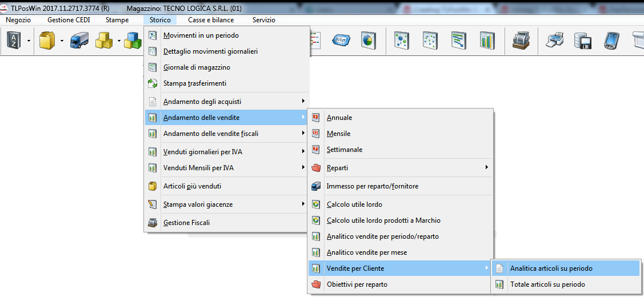Viewport: 644px width, 297px height.
Task: Open the Casse e bilance menu
Action: point(211,20)
